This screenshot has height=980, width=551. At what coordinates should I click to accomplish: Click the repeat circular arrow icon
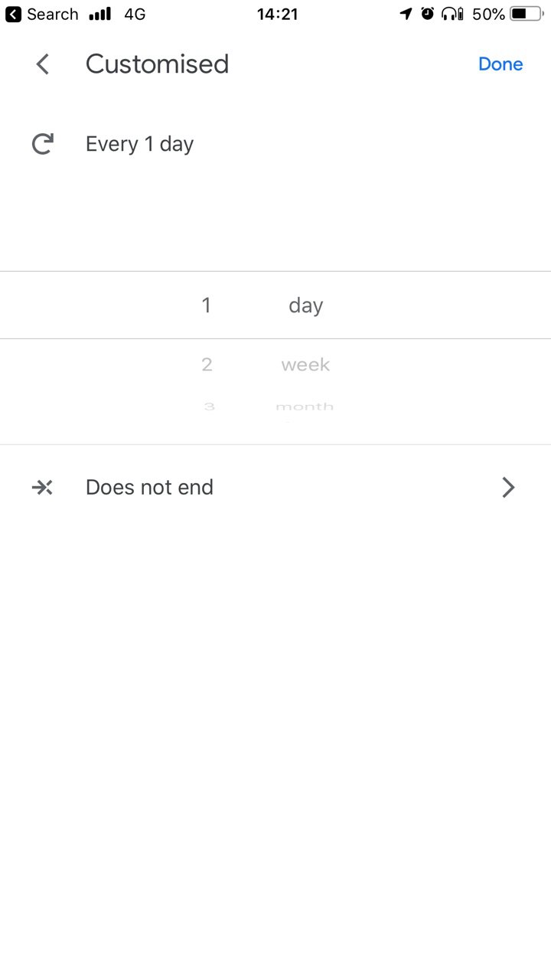[x=42, y=144]
